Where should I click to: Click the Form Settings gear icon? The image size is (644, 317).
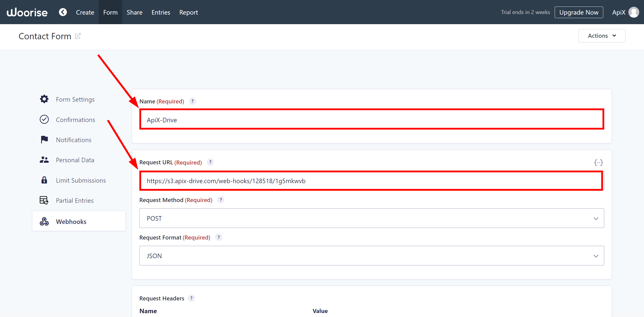click(x=44, y=99)
